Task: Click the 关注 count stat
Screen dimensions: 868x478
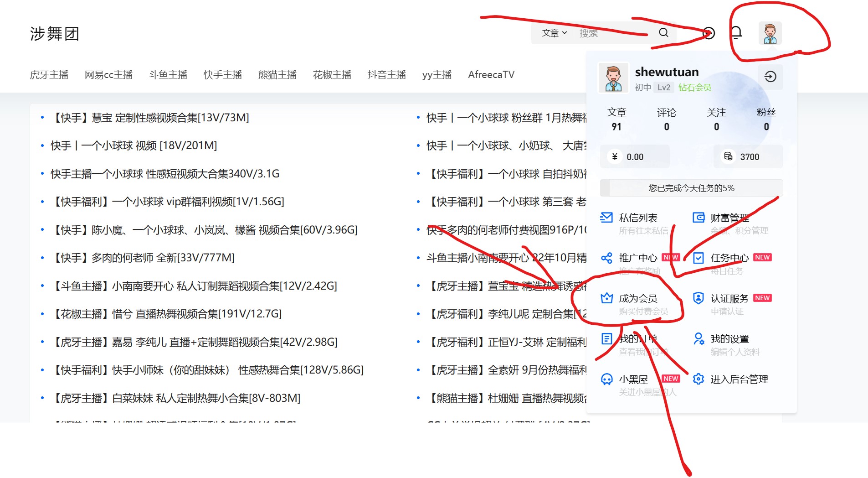Action: (x=716, y=119)
